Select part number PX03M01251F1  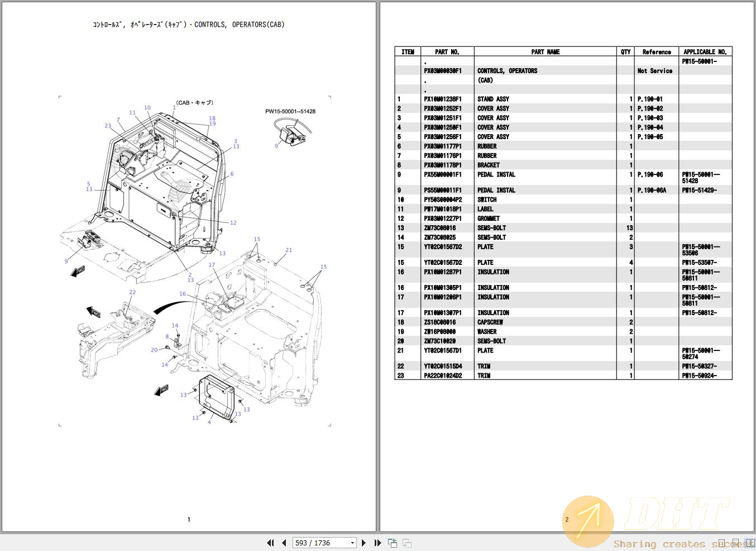[x=443, y=118]
